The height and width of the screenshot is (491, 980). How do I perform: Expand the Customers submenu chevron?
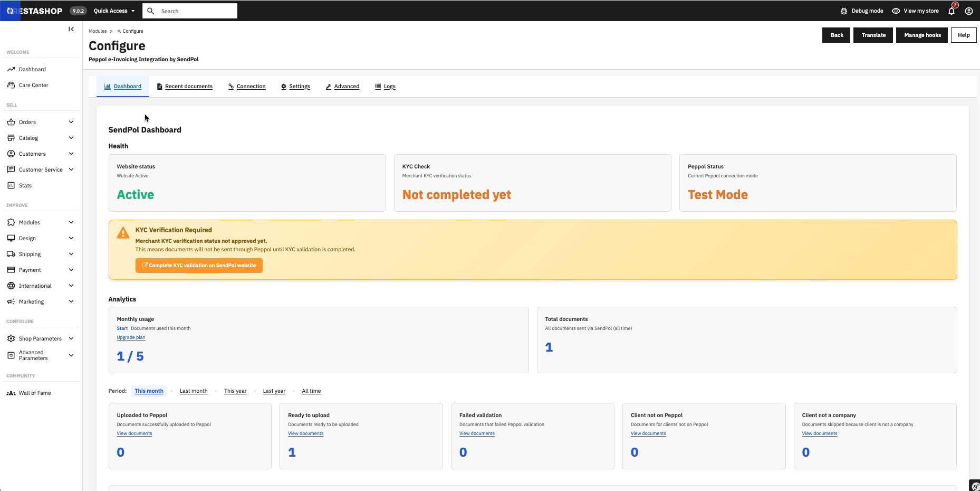click(71, 154)
